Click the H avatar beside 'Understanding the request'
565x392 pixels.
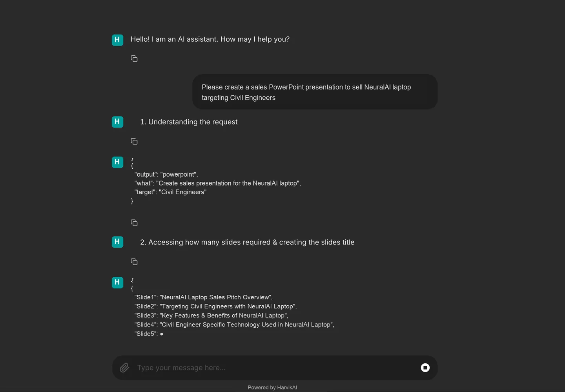[x=117, y=122]
